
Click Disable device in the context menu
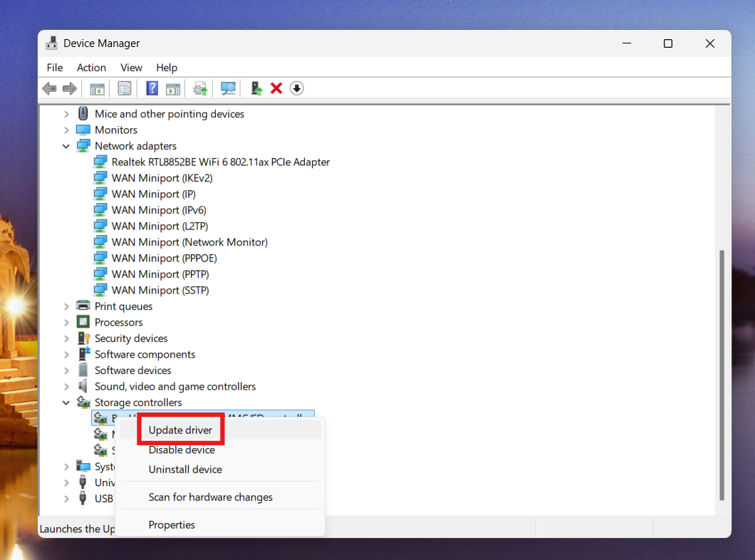(x=180, y=450)
